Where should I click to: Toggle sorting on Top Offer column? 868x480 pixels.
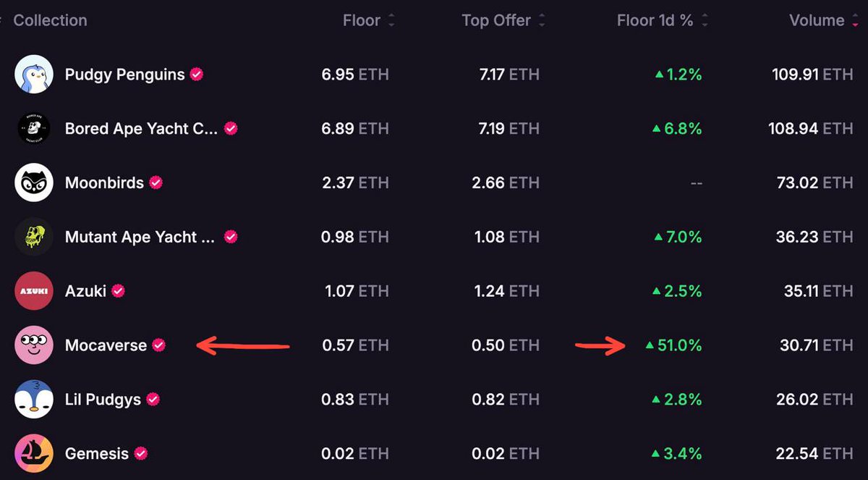542,20
